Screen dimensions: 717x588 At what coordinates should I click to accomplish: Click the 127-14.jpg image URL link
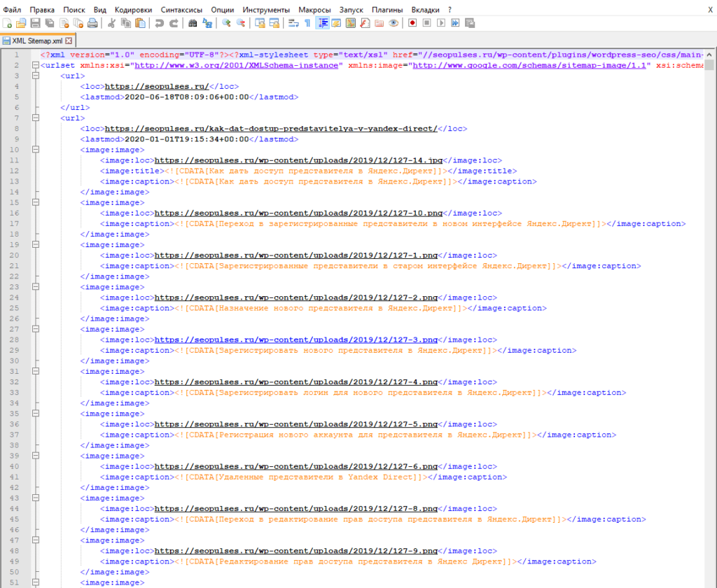click(x=299, y=160)
